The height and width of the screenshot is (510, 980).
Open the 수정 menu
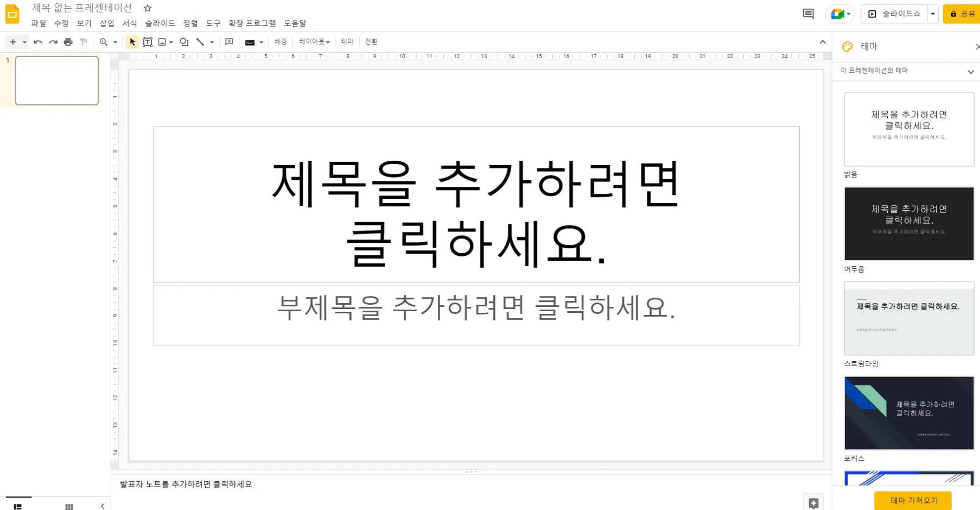pos(61,23)
